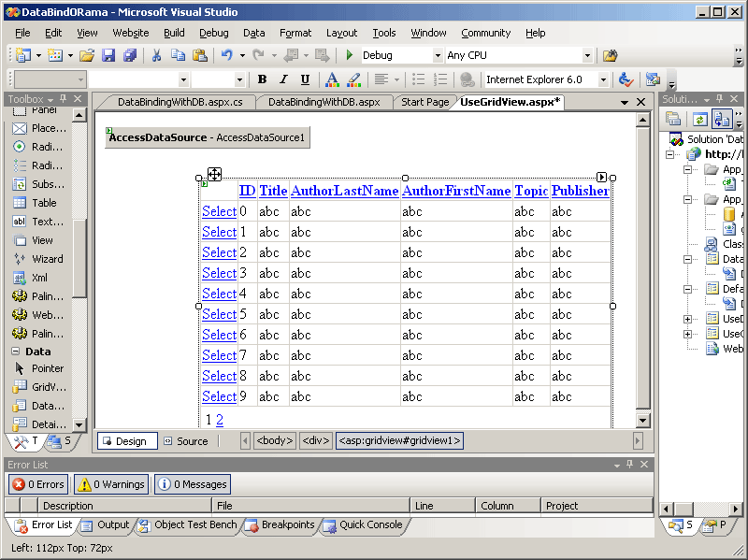Switch to the DataBindingWithDB.aspx.cs tab

click(x=180, y=102)
